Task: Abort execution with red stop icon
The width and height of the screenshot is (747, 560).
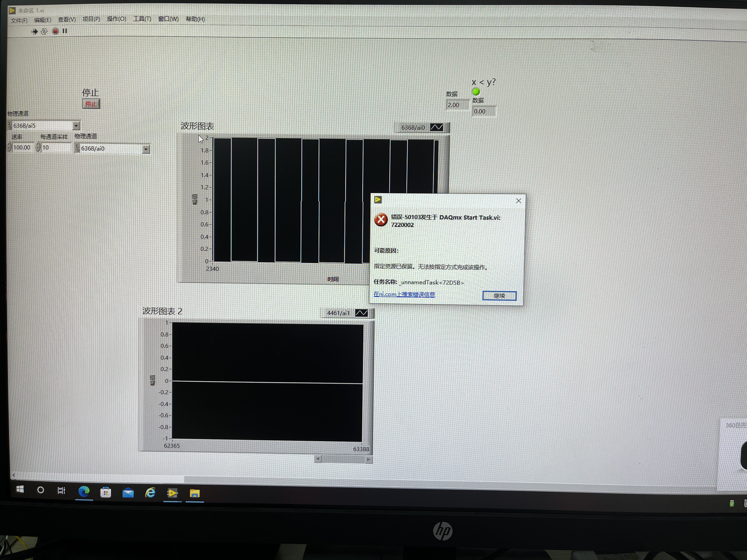Action: 56,31
